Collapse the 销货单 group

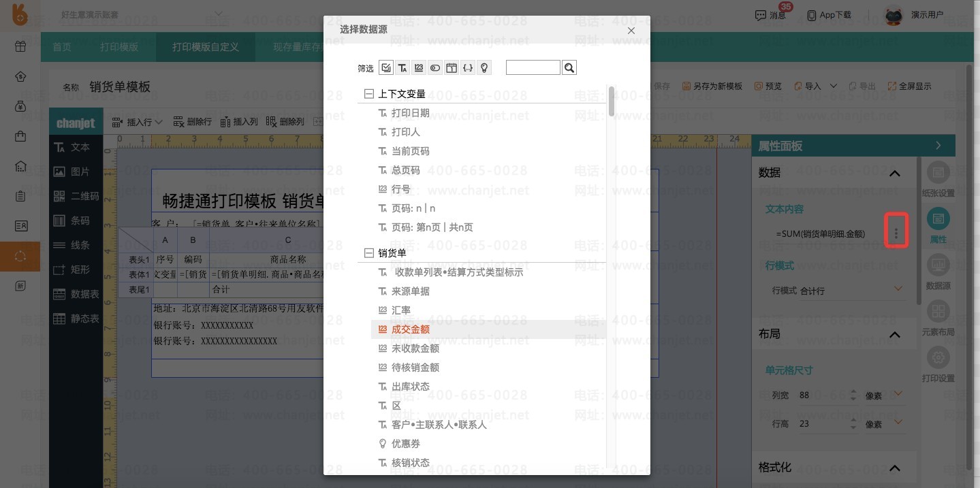(x=369, y=253)
